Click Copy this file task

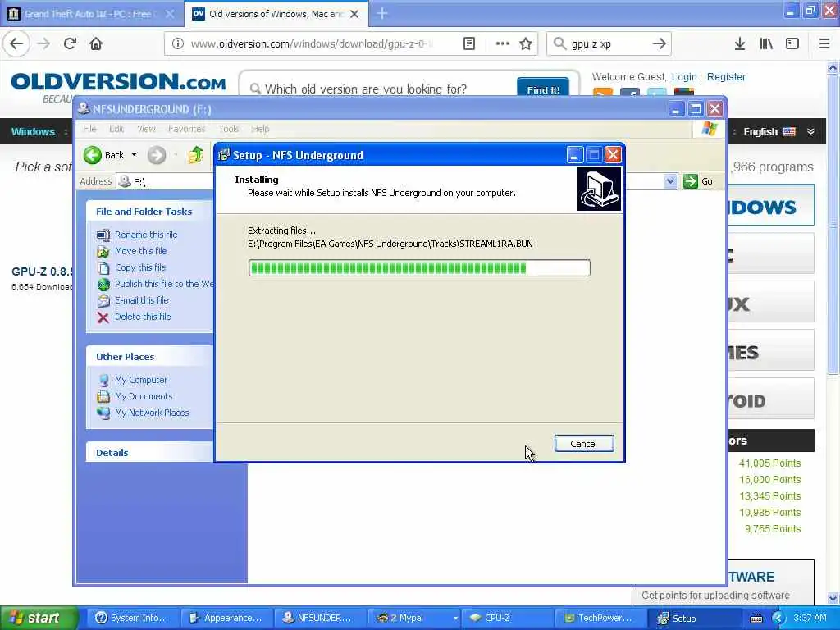pyautogui.click(x=139, y=267)
